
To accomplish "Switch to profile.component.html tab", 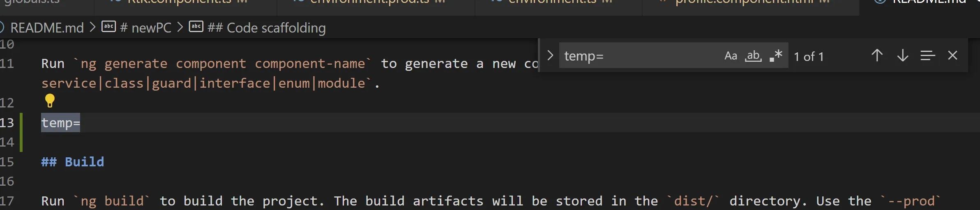I will 751,3.
